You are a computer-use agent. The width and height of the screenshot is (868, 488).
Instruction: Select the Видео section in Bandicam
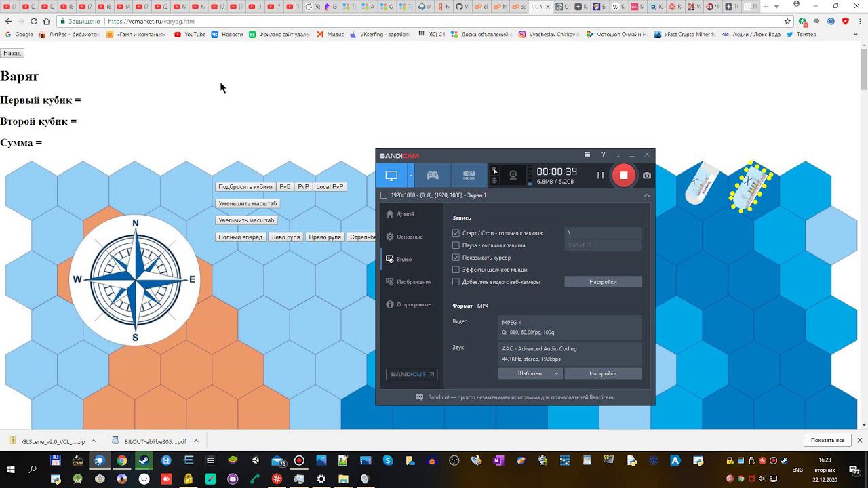399,259
